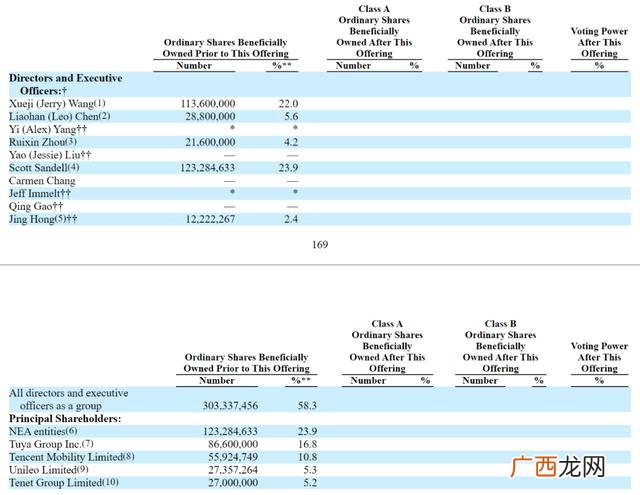Click the name Ruixin Zhou(3)

point(43,142)
